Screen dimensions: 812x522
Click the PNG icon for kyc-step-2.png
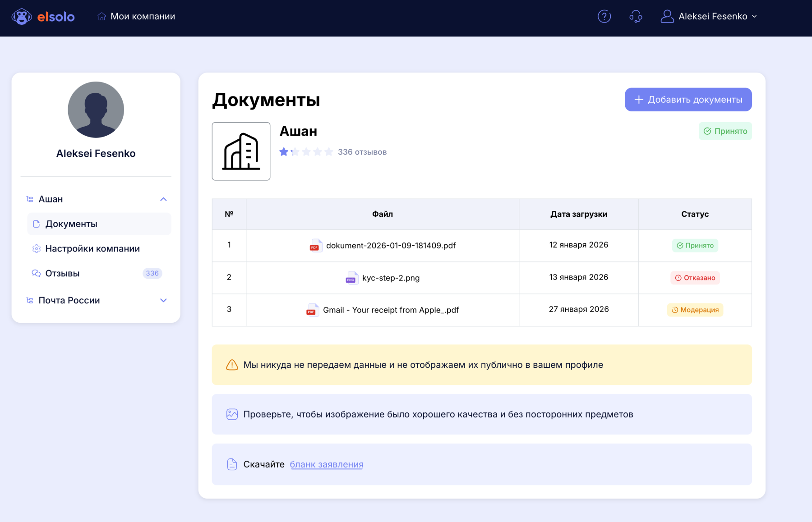[x=351, y=278]
